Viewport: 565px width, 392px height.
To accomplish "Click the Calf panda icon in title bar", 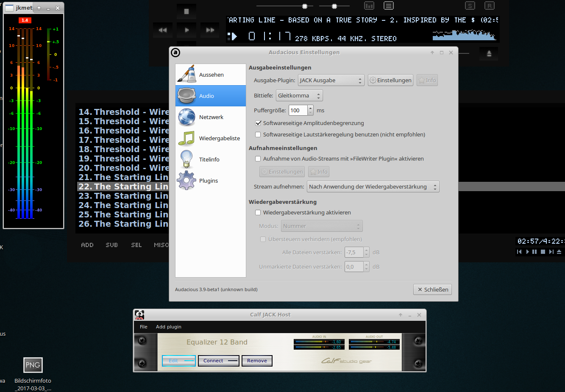I will click(x=139, y=314).
